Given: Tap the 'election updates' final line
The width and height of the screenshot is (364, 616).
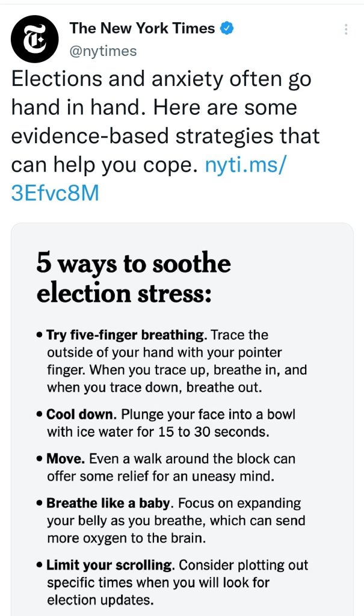Looking at the screenshot, I should [99, 599].
